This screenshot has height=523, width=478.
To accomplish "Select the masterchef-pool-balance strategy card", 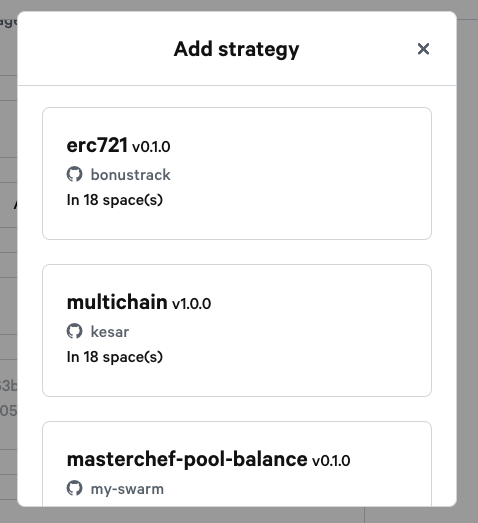I will 237,464.
